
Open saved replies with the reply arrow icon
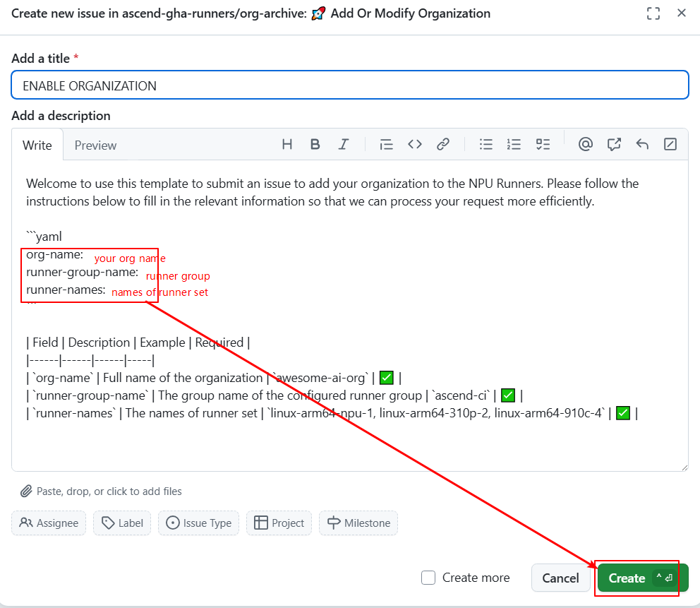pos(642,144)
